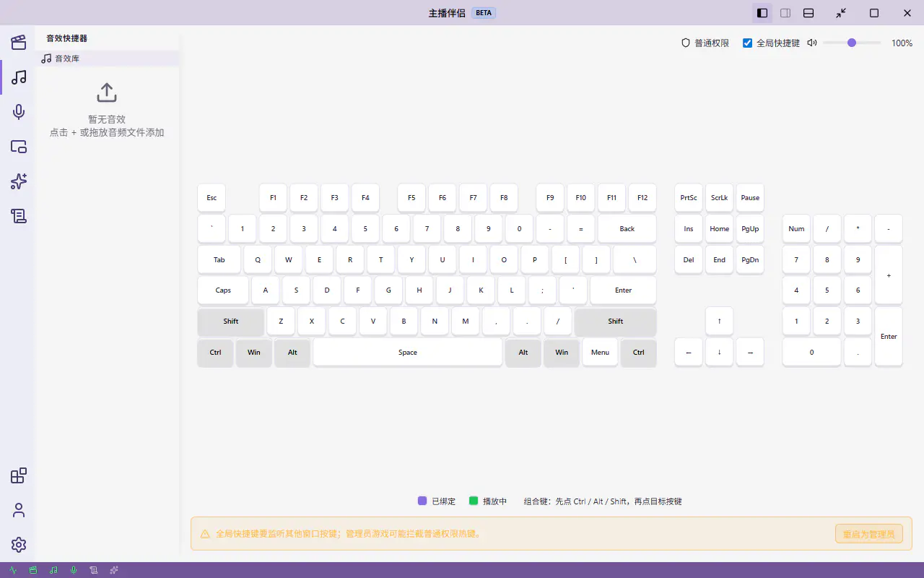Click the BETA badge in the title bar
Viewport: 924px width, 578px height.
pos(483,13)
